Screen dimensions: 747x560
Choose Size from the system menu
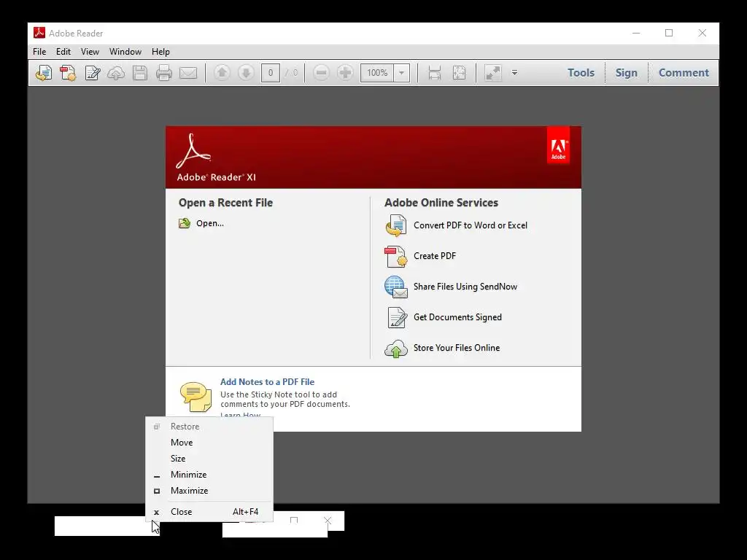(209, 459)
